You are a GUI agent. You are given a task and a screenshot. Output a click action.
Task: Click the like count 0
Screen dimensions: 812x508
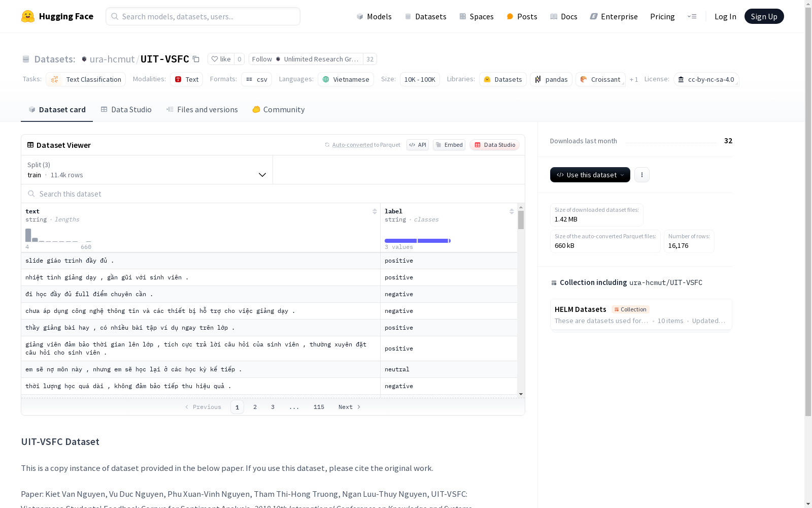click(240, 59)
